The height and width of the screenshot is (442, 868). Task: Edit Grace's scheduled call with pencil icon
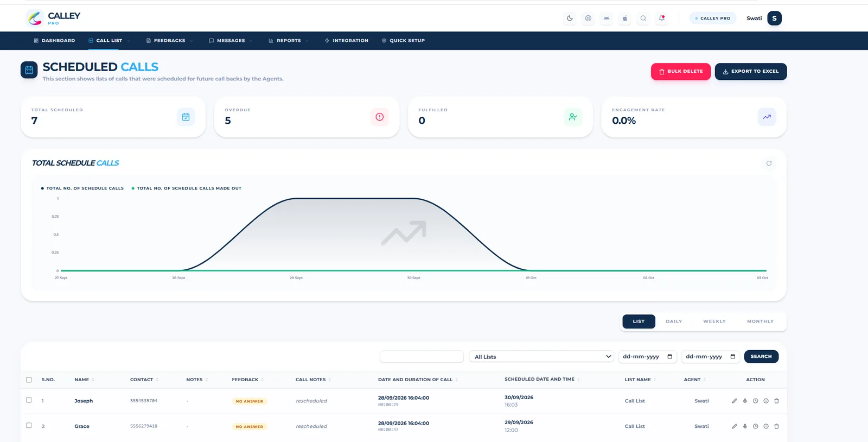click(735, 427)
